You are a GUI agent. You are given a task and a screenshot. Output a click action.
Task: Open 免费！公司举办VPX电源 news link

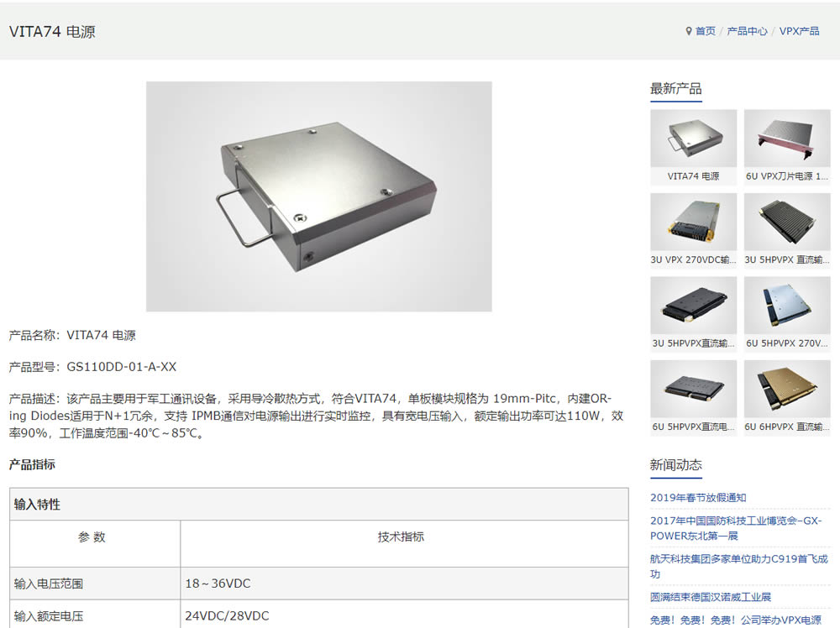[736, 620]
